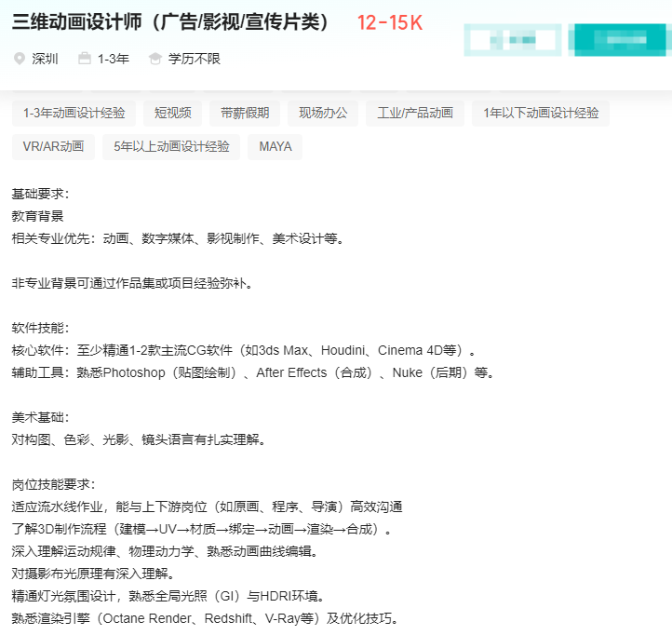Click the VR/AR动画 tag
The image size is (672, 635).
click(x=53, y=146)
